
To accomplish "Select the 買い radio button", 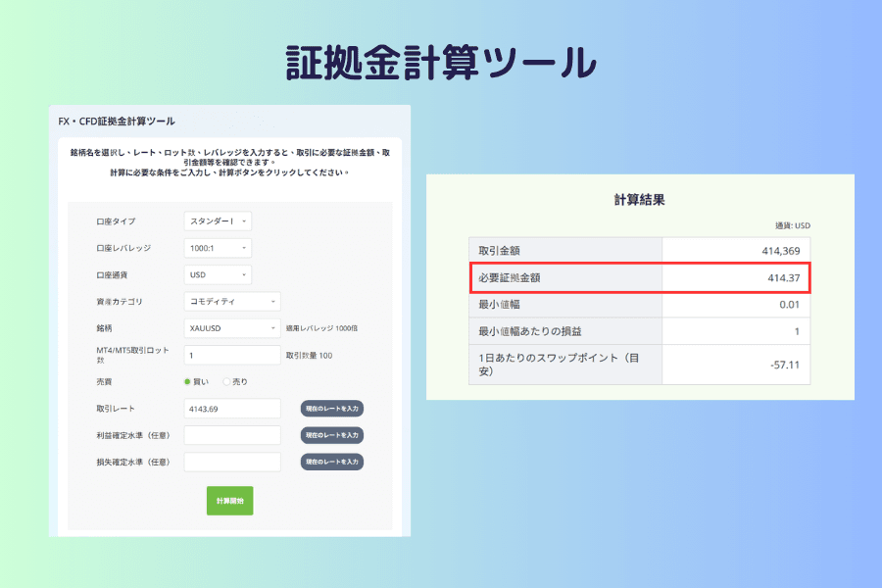I will point(187,381).
